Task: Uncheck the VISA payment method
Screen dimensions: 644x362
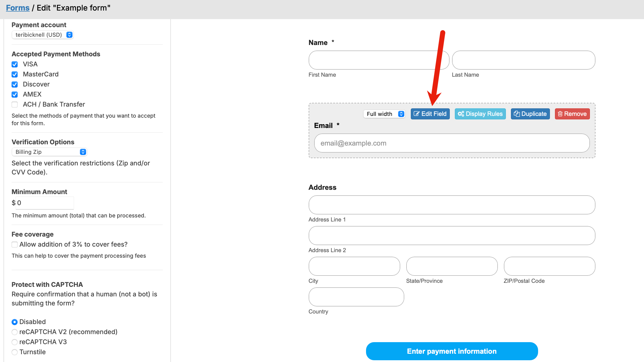Action: tap(15, 64)
